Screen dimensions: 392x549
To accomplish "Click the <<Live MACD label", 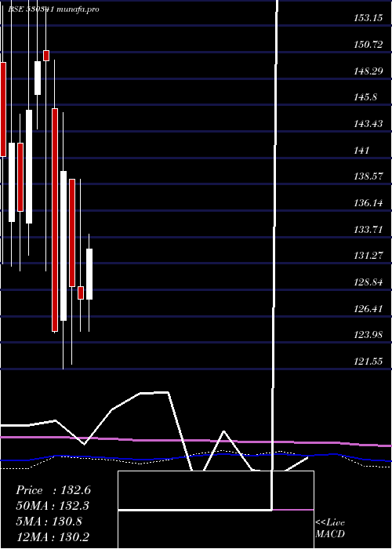I will (x=330, y=529).
